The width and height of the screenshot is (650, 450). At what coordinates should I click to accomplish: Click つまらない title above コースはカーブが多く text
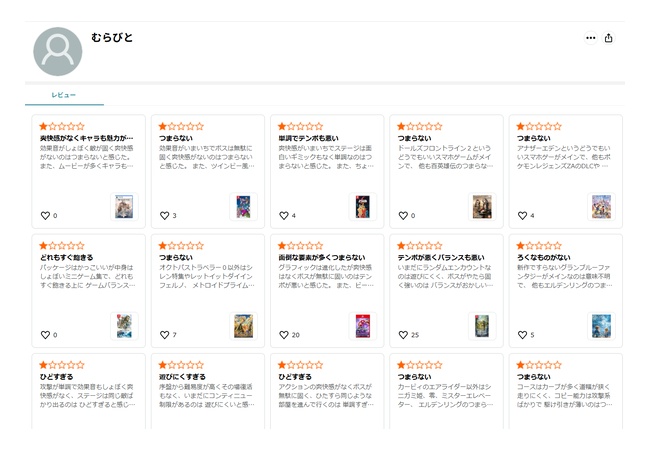click(534, 377)
